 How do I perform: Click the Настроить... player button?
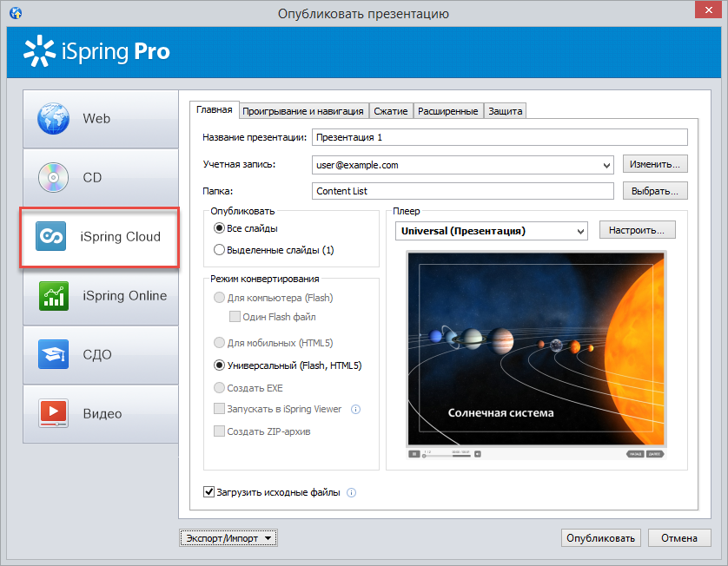tap(637, 230)
